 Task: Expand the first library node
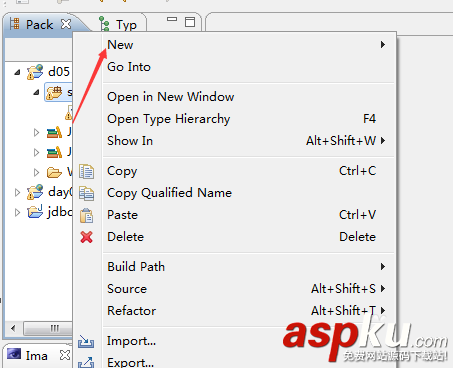[x=36, y=133]
